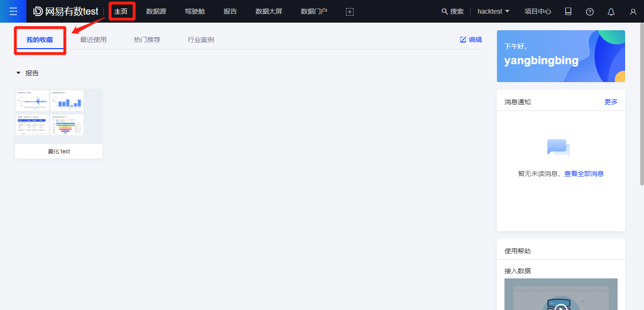The height and width of the screenshot is (310, 644).
Task: Click the 接入数据 help image
Action: [x=561, y=294]
